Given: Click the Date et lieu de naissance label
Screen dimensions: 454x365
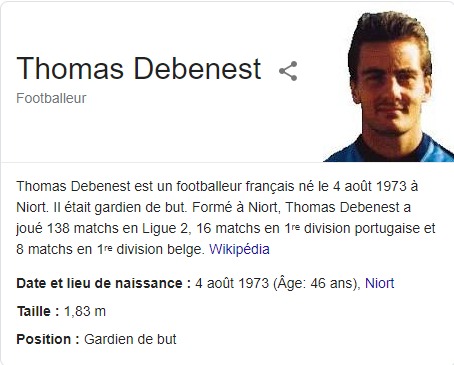Looking at the screenshot, I should [x=103, y=283].
